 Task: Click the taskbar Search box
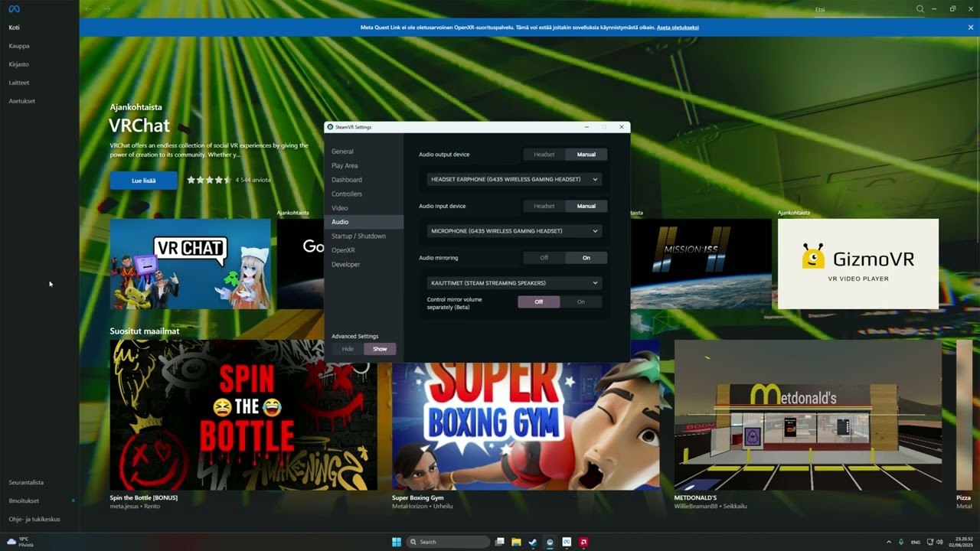coord(448,542)
